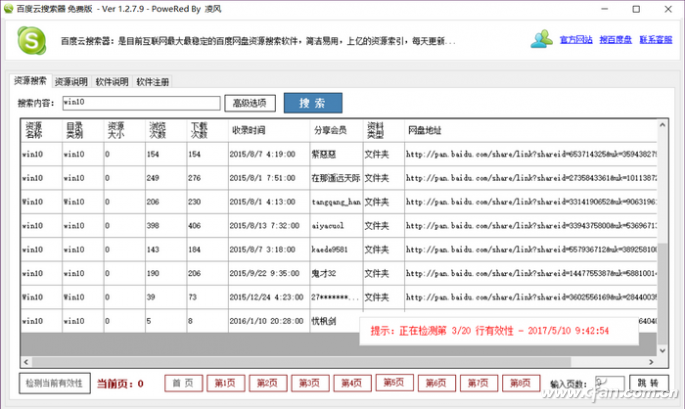Focus the 输入页数 page number field
This screenshot has height=409, width=685.
(x=610, y=383)
